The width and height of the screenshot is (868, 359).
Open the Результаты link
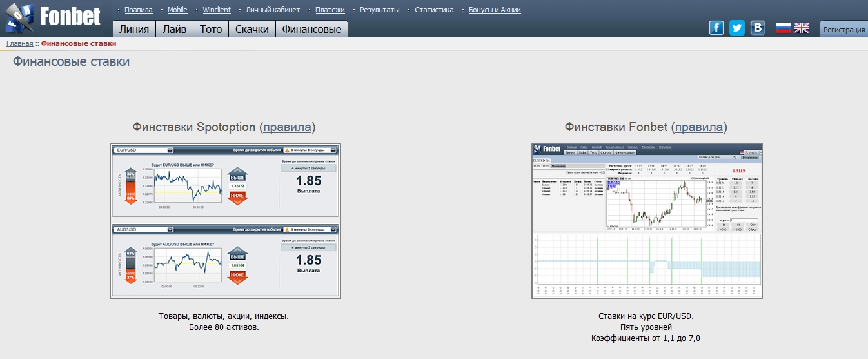point(380,10)
